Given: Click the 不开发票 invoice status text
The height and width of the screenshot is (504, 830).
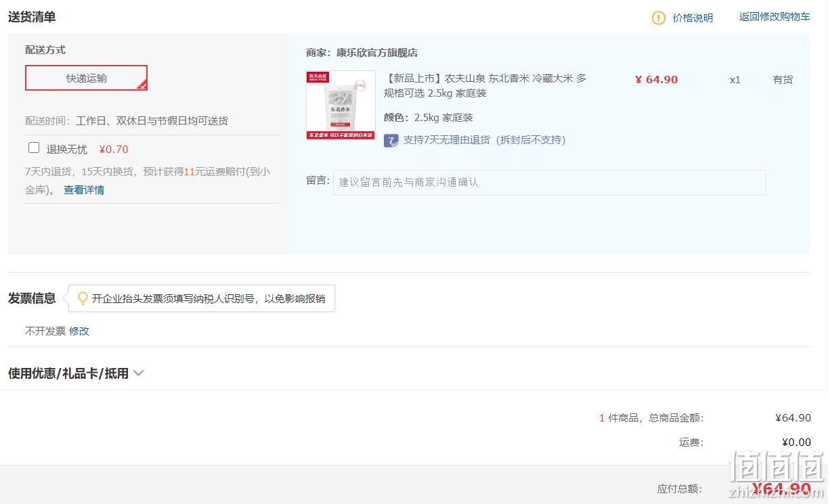Looking at the screenshot, I should (x=45, y=331).
